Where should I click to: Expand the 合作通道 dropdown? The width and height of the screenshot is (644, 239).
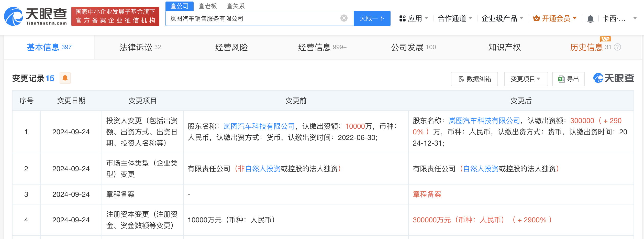coord(470,18)
